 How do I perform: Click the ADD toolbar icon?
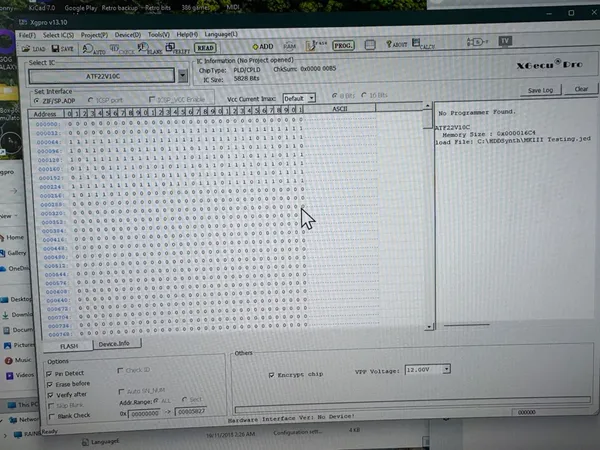pos(263,47)
